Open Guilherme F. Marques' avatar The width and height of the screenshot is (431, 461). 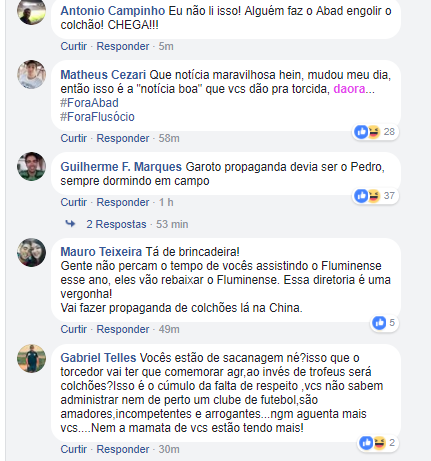click(x=32, y=166)
